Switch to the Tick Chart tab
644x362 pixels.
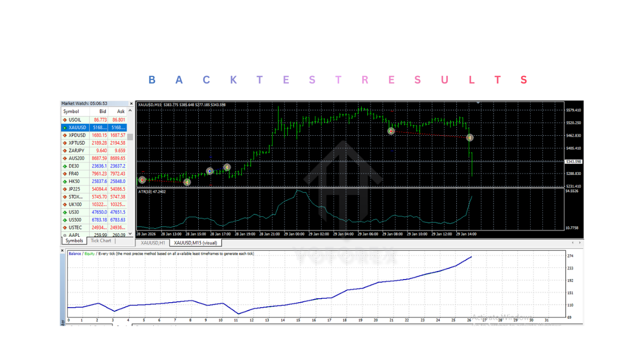(x=101, y=240)
